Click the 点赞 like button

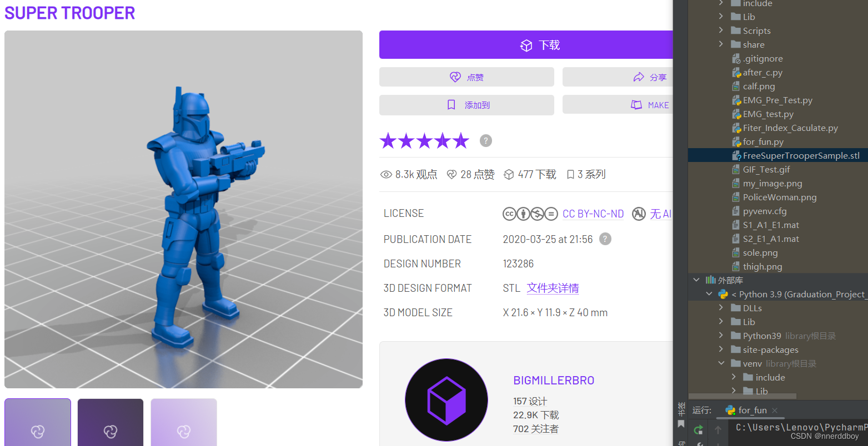(x=466, y=77)
